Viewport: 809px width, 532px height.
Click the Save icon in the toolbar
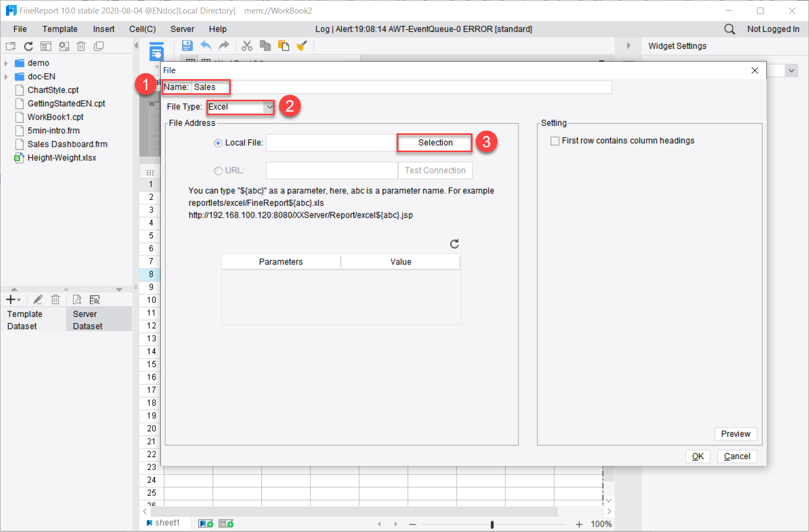point(187,46)
